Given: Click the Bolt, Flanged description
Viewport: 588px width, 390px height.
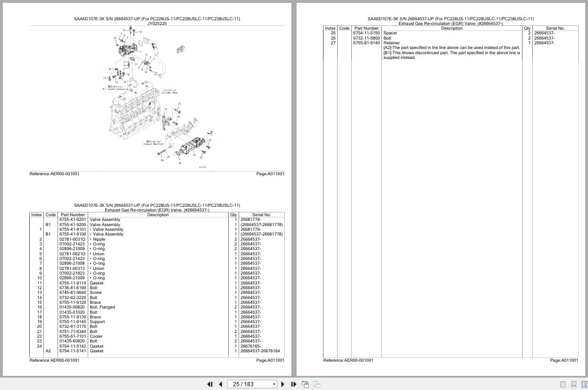Looking at the screenshot, I should (102, 307).
